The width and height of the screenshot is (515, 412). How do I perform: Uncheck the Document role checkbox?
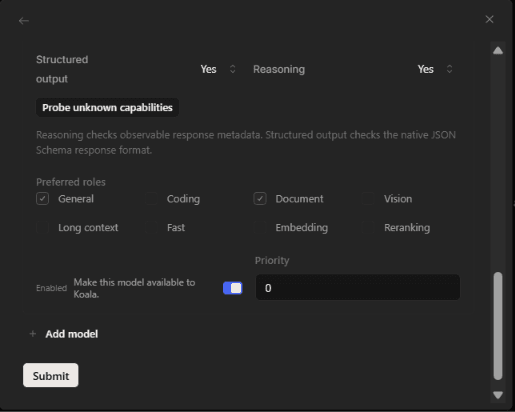pos(260,199)
